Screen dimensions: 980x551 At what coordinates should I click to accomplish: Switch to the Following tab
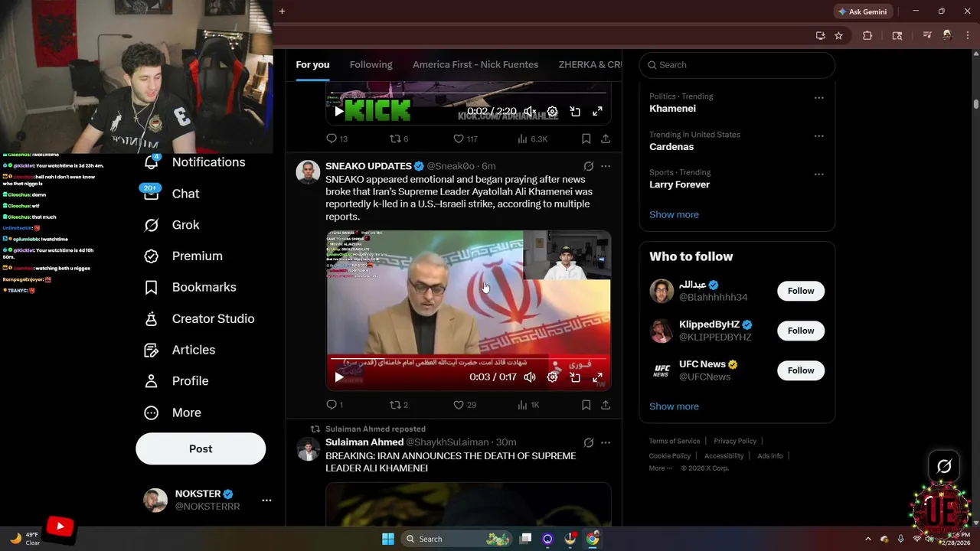tap(371, 65)
